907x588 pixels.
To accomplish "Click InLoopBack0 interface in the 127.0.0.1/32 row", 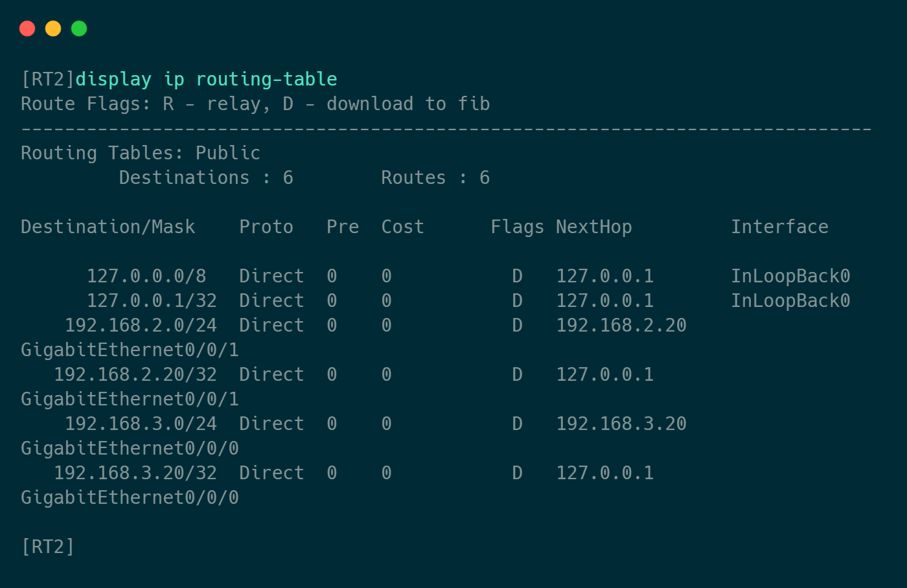I will [x=790, y=300].
